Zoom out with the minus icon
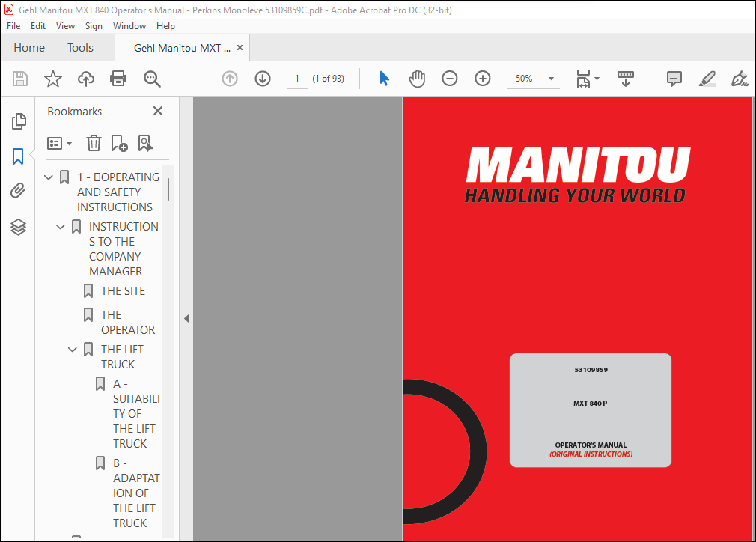 (x=449, y=78)
